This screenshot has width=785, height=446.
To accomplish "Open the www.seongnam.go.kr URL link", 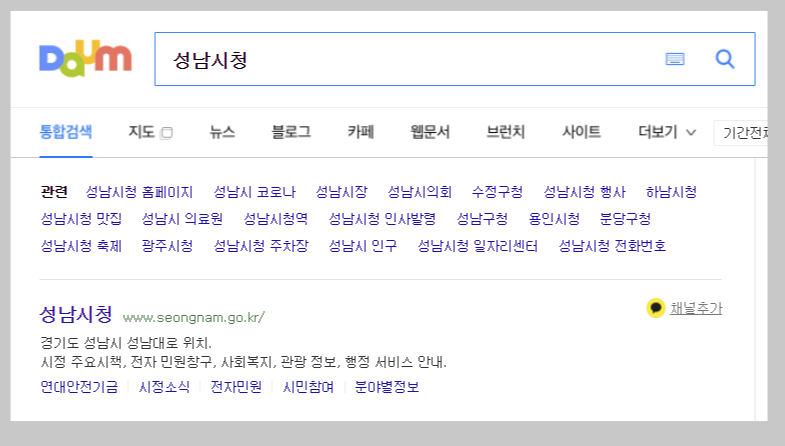I will tap(194, 317).
